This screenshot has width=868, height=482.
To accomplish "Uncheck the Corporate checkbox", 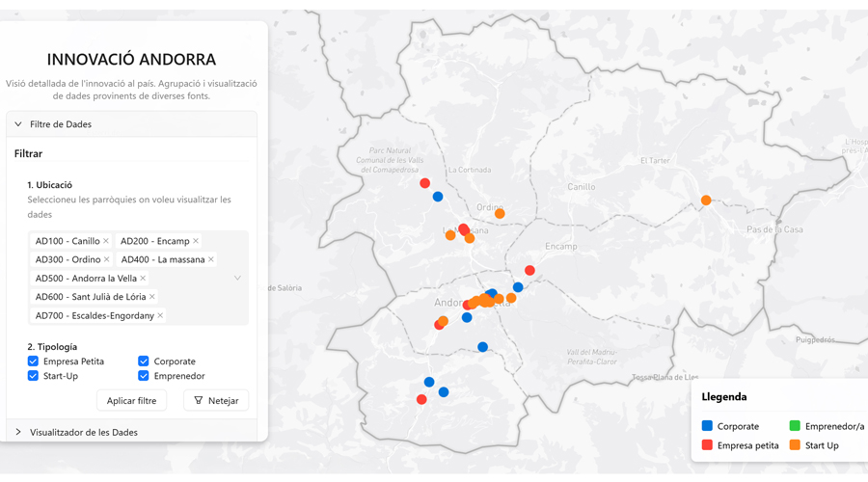I will pos(144,361).
